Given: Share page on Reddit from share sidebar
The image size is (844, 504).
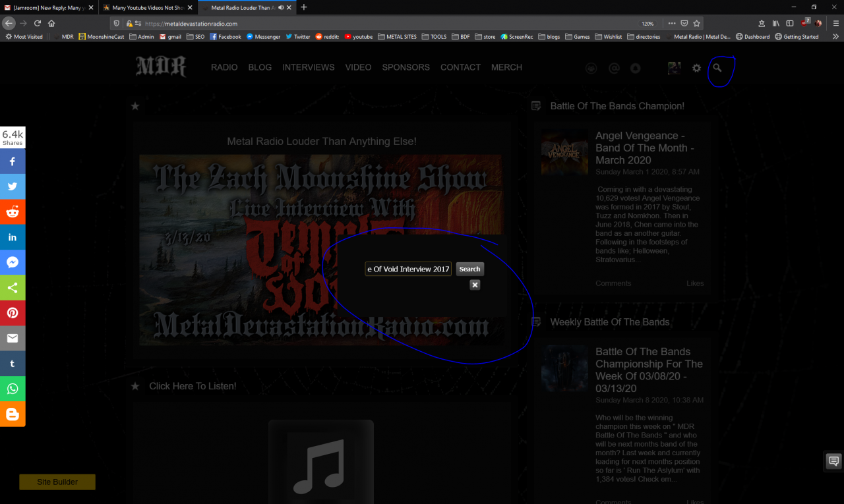Looking at the screenshot, I should [x=13, y=211].
